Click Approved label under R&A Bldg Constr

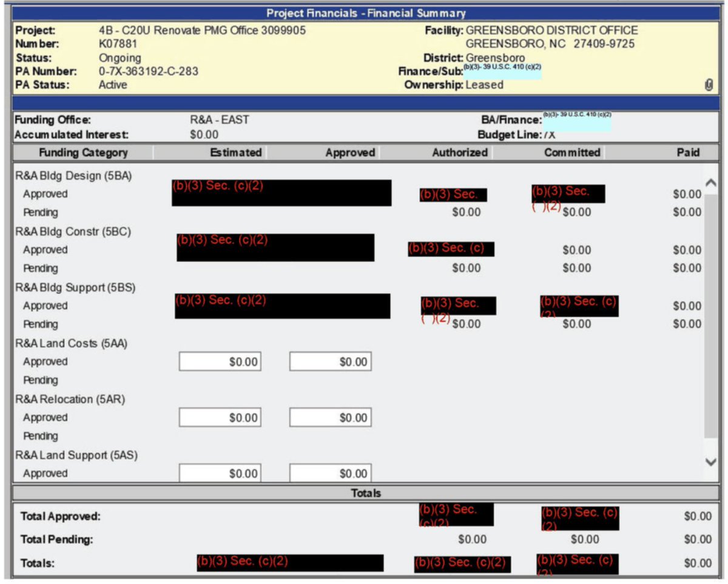point(45,250)
